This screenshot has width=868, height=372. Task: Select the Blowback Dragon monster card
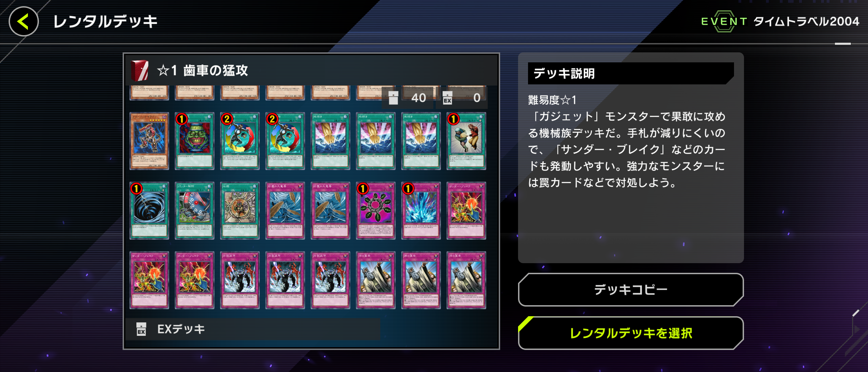pyautogui.click(x=149, y=141)
